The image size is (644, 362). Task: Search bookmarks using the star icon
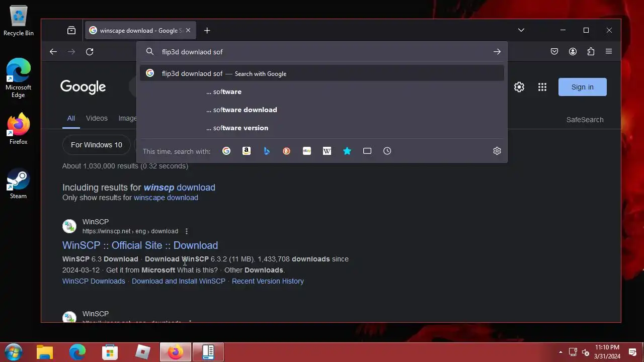tap(347, 151)
